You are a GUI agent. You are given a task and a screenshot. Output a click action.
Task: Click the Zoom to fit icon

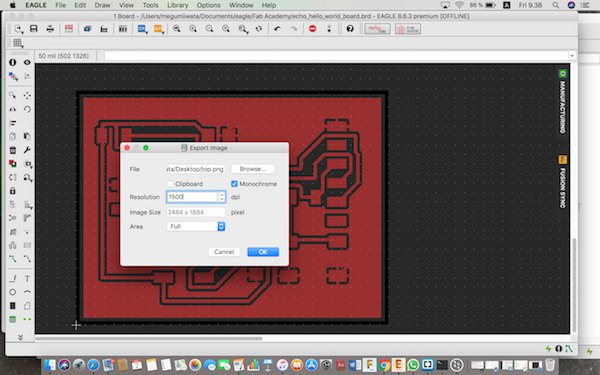coord(176,29)
